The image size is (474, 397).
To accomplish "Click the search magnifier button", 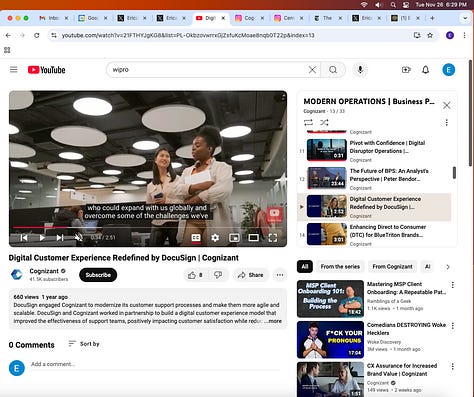I will click(x=333, y=70).
